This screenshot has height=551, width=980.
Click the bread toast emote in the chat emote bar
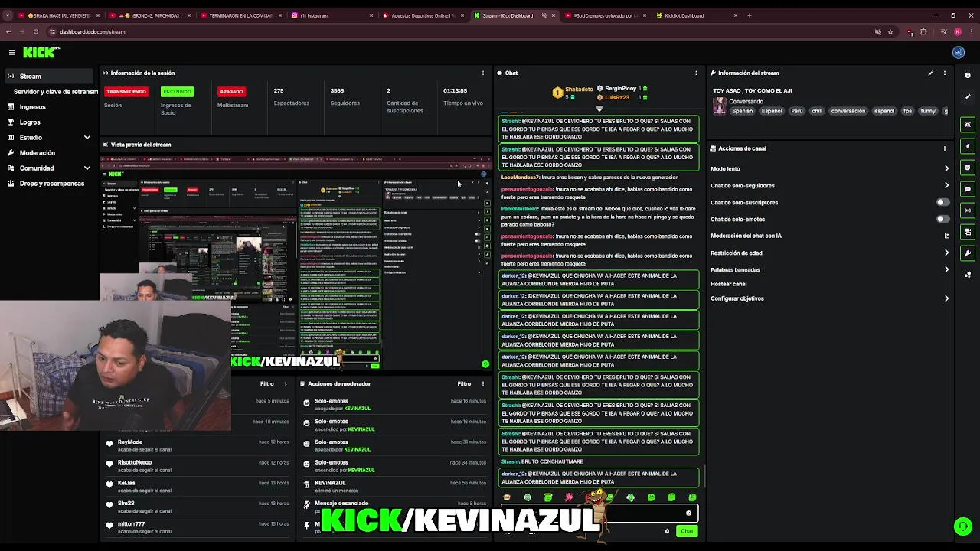pos(507,497)
